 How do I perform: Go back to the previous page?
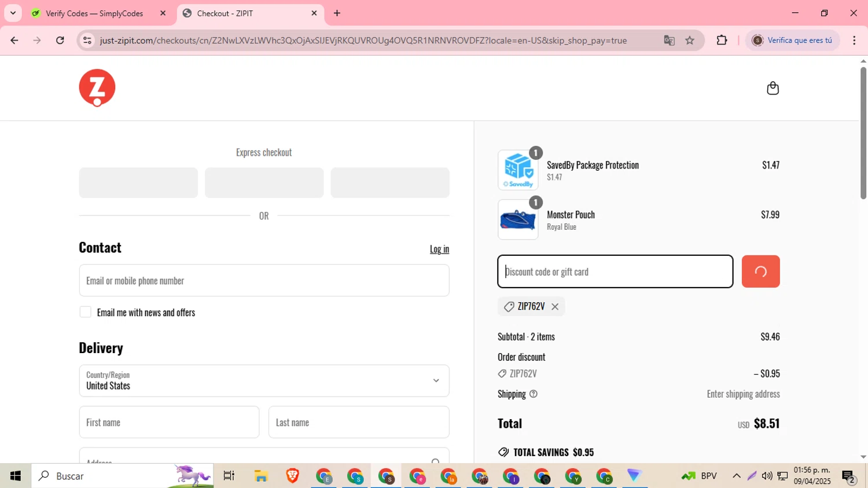coord(14,41)
